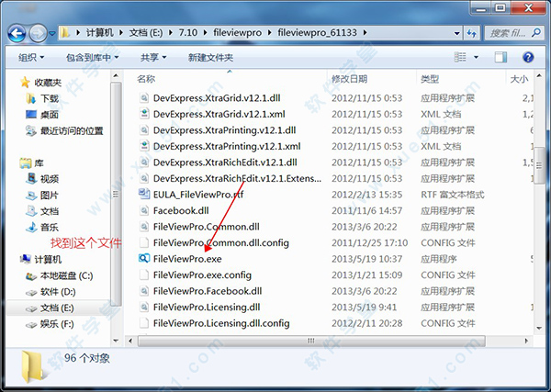
Task: Click 7.10 in the address breadcrumb
Action: (x=187, y=33)
